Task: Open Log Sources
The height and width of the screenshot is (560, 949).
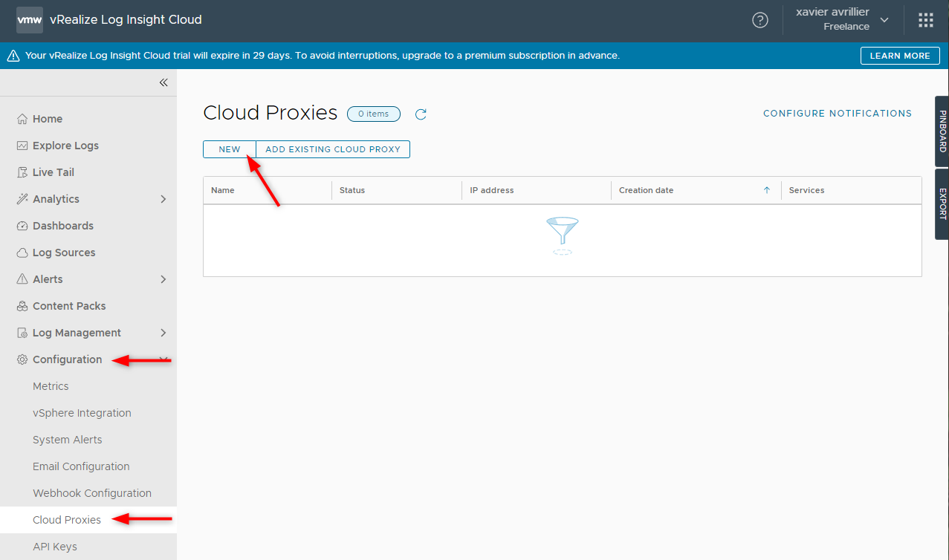Action: tap(64, 253)
